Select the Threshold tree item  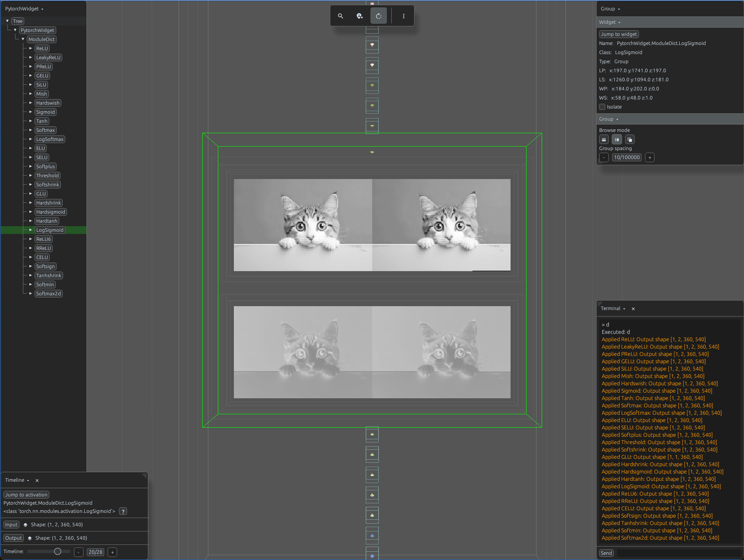[48, 176]
